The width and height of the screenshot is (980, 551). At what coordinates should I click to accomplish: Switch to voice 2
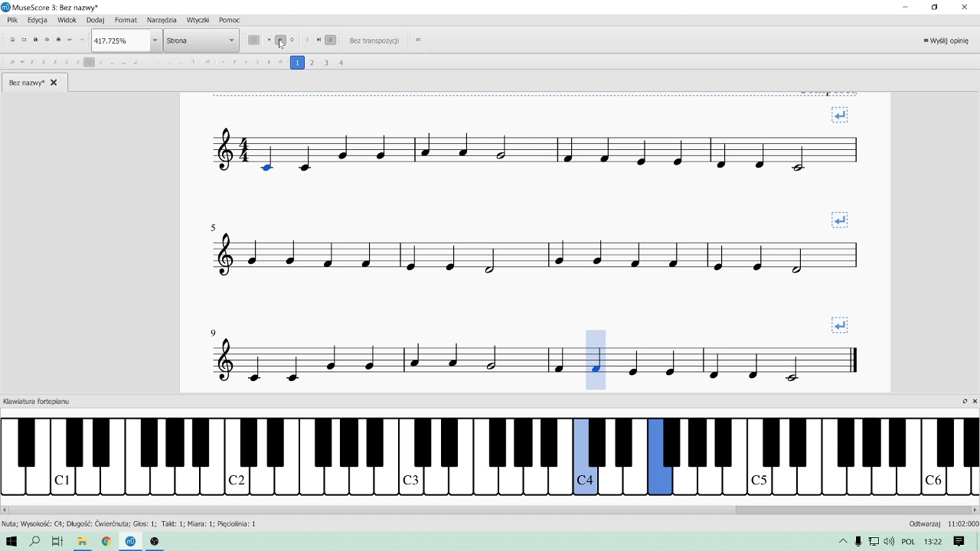click(x=312, y=63)
